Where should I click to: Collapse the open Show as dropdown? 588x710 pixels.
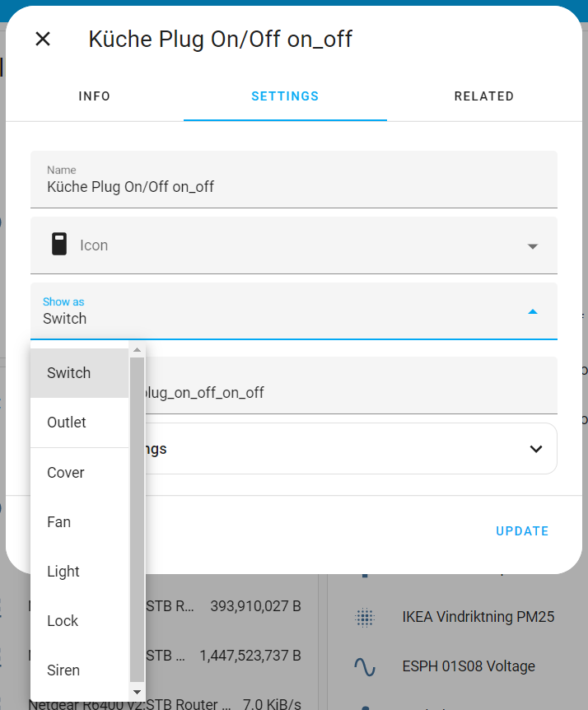pos(533,312)
